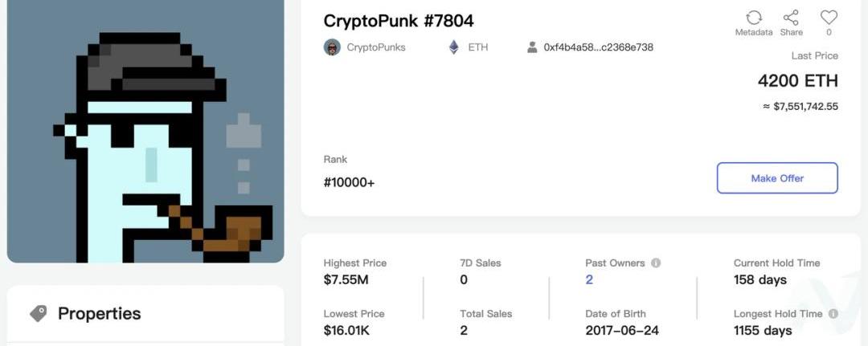The width and height of the screenshot is (868, 346).
Task: Show the Past Owners info tooltip
Action: click(x=656, y=263)
